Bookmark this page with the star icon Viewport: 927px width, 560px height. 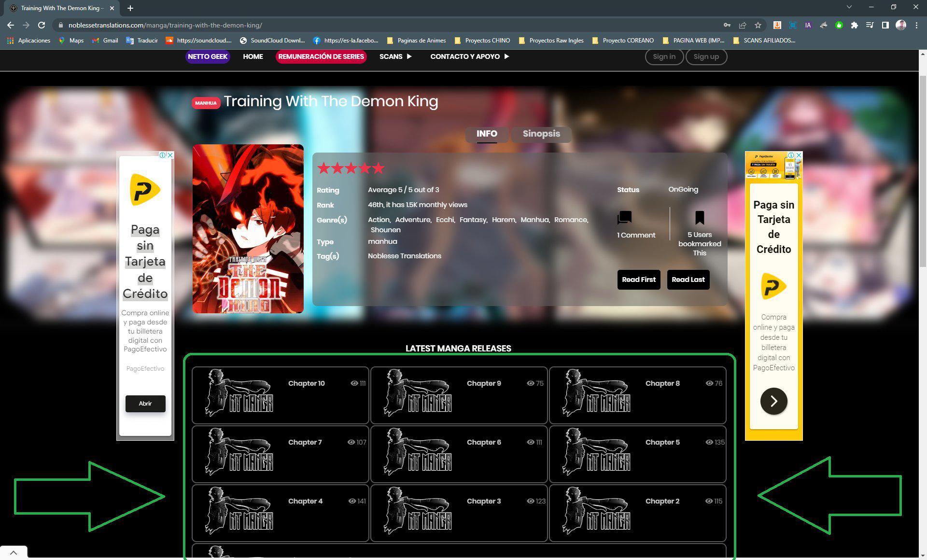point(758,25)
